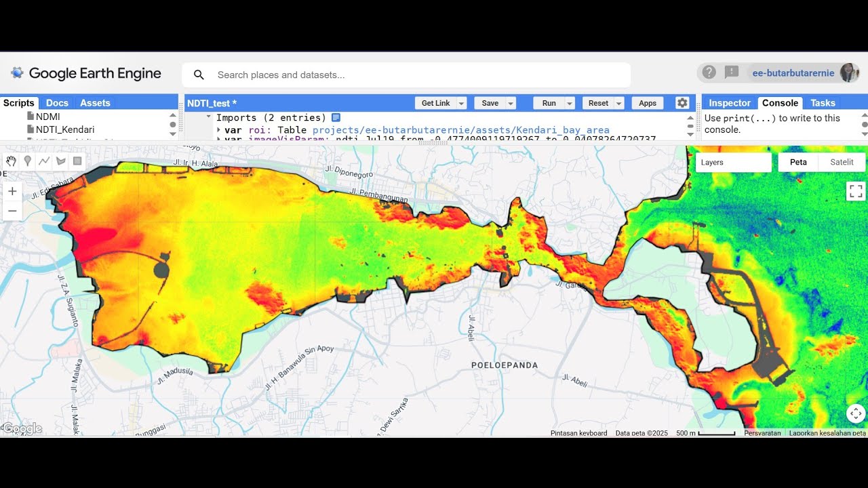868x488 pixels.
Task: Click the scripts panel scroll-down arrow
Action: (x=172, y=134)
